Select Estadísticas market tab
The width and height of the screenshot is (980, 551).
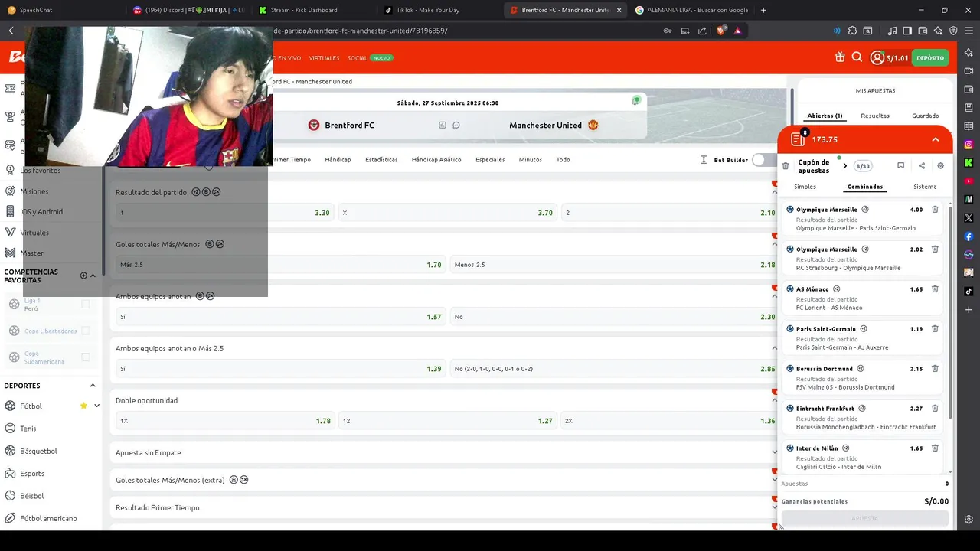(x=381, y=160)
